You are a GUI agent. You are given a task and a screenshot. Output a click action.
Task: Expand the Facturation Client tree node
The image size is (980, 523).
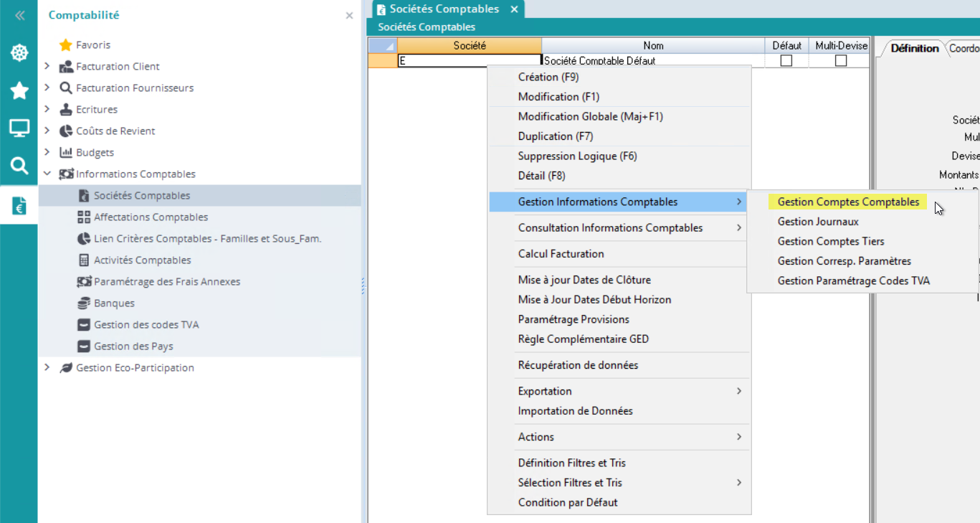click(47, 67)
